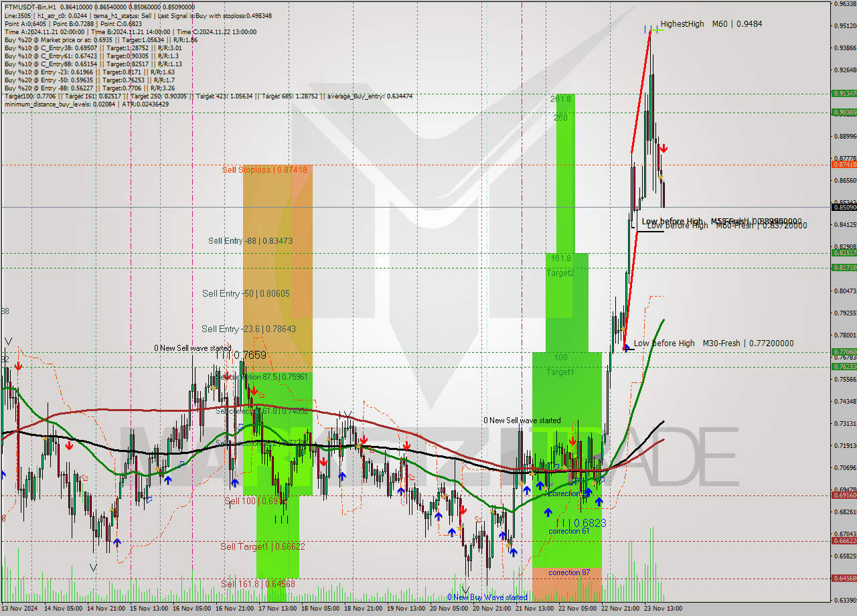This screenshot has width=857, height=616.
Task: Click the '250' level label in the green zone
Action: [561, 117]
